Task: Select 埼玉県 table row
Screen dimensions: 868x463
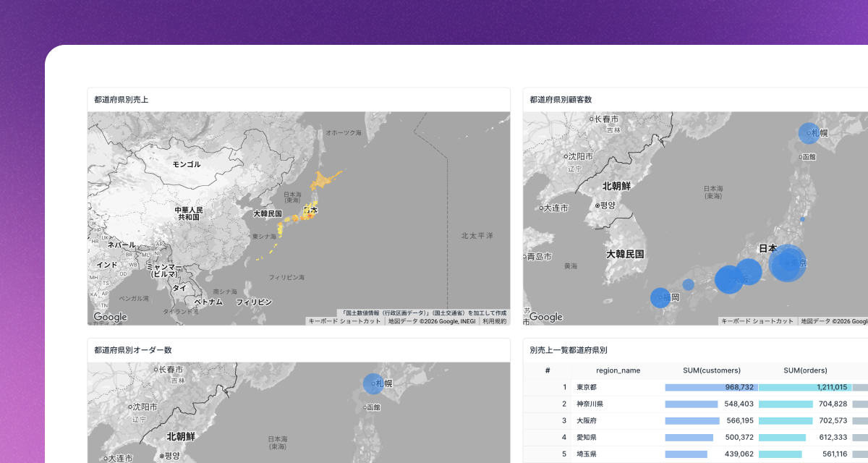Action: pos(695,454)
